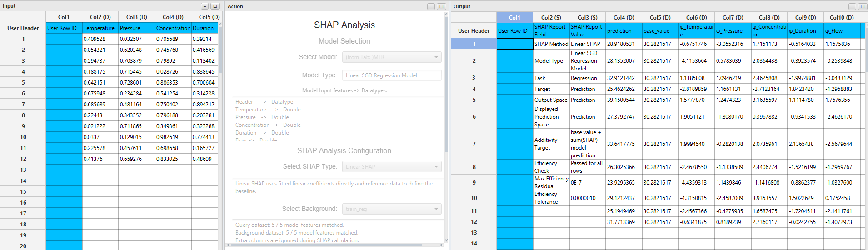The height and width of the screenshot is (250, 868).
Task: Open the Select Background dropdown
Action: [x=392, y=209]
